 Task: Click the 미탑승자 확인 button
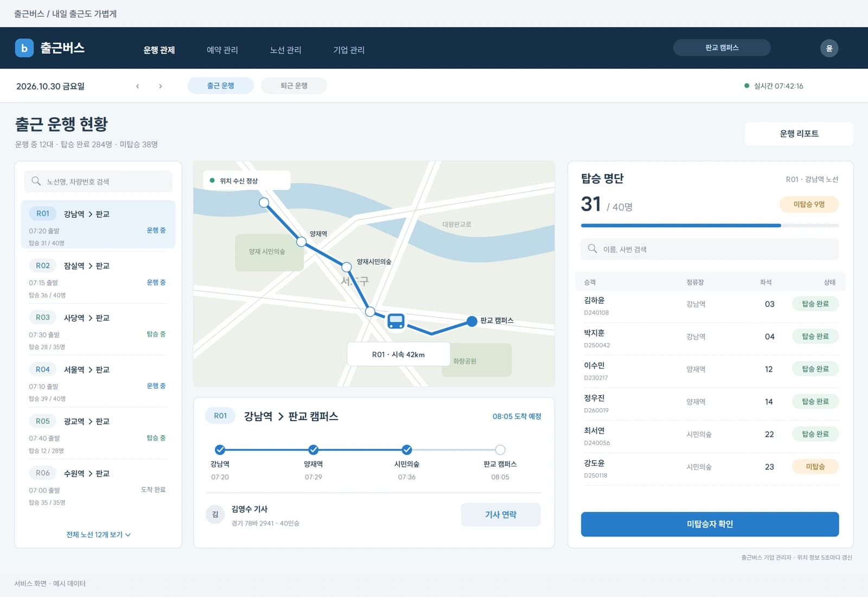pos(710,524)
